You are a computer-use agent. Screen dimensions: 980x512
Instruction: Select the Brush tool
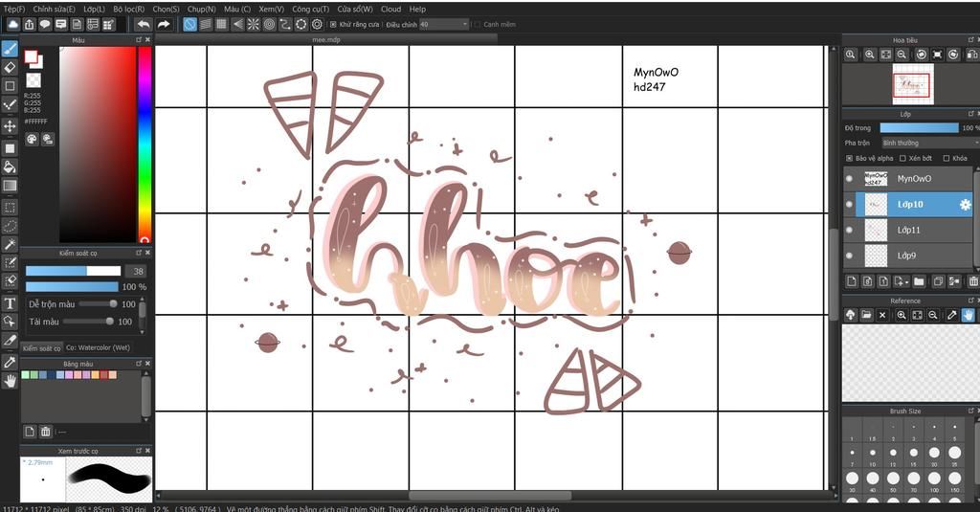(10, 48)
